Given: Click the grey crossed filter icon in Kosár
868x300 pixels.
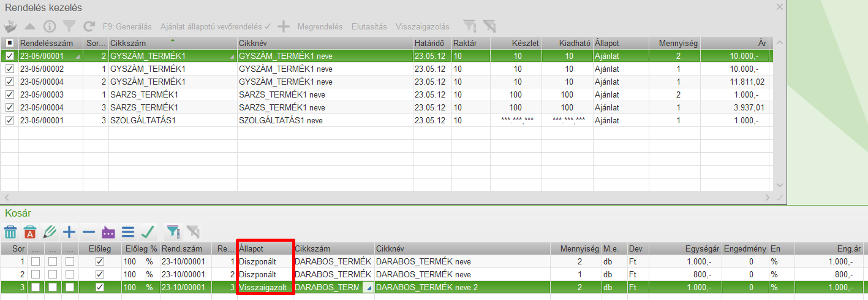Looking at the screenshot, I should tap(193, 232).
